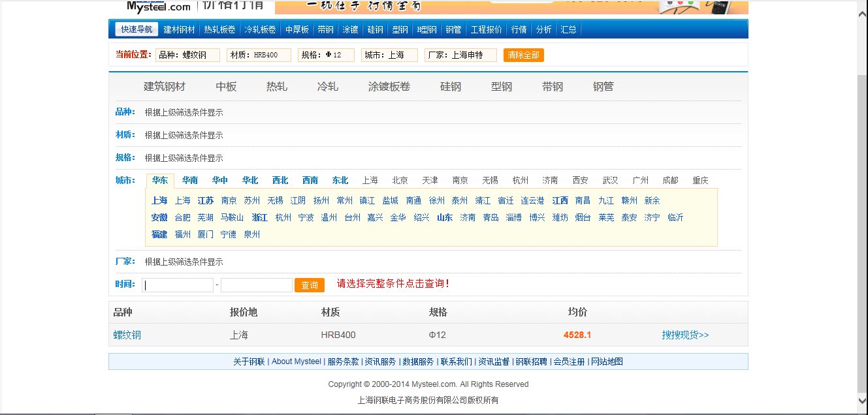Choose 建筑钢材 in the category row
The image size is (868, 415).
pyautogui.click(x=163, y=85)
